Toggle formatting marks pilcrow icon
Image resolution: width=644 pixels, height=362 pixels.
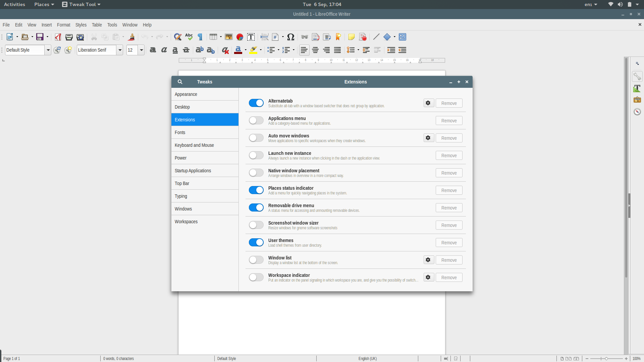[200, 37]
